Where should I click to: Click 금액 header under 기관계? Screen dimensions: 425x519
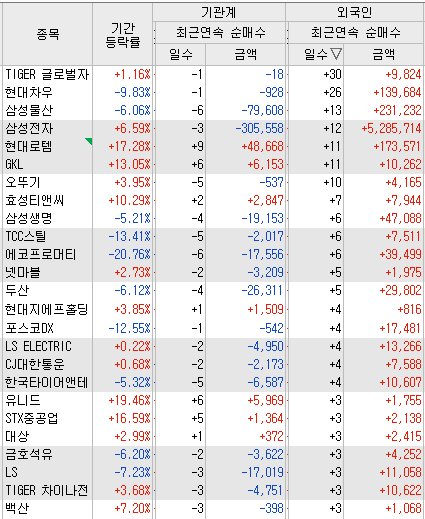click(246, 54)
